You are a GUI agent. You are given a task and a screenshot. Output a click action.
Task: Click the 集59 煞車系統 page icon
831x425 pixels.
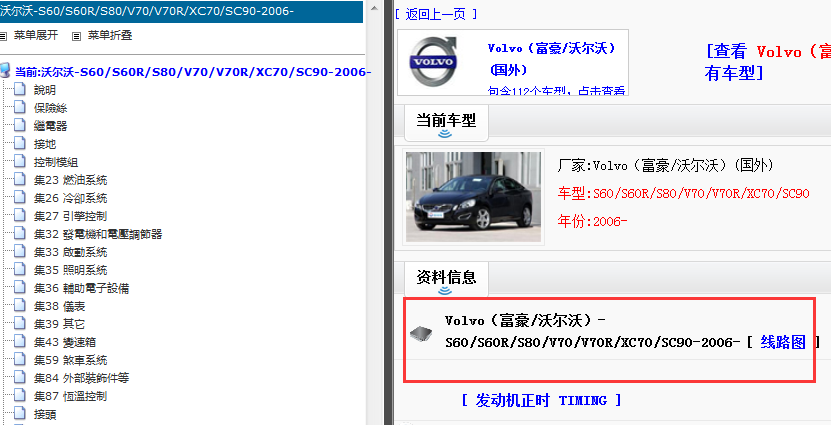20,359
